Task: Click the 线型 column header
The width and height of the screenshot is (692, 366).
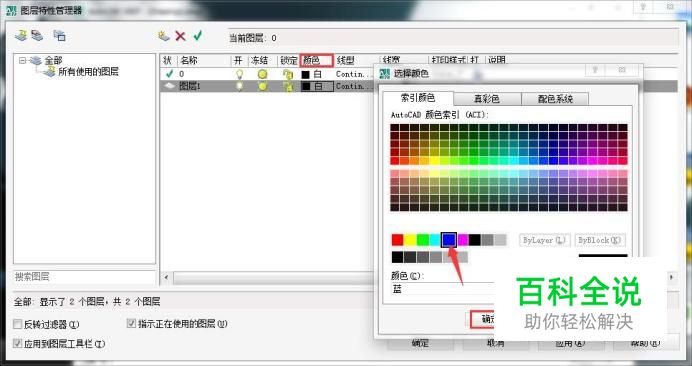Action: tap(357, 60)
